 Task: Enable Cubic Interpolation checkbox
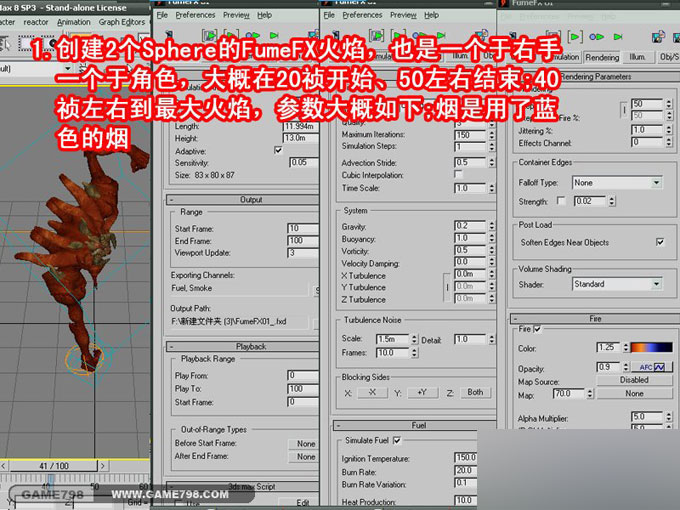pos(458,175)
